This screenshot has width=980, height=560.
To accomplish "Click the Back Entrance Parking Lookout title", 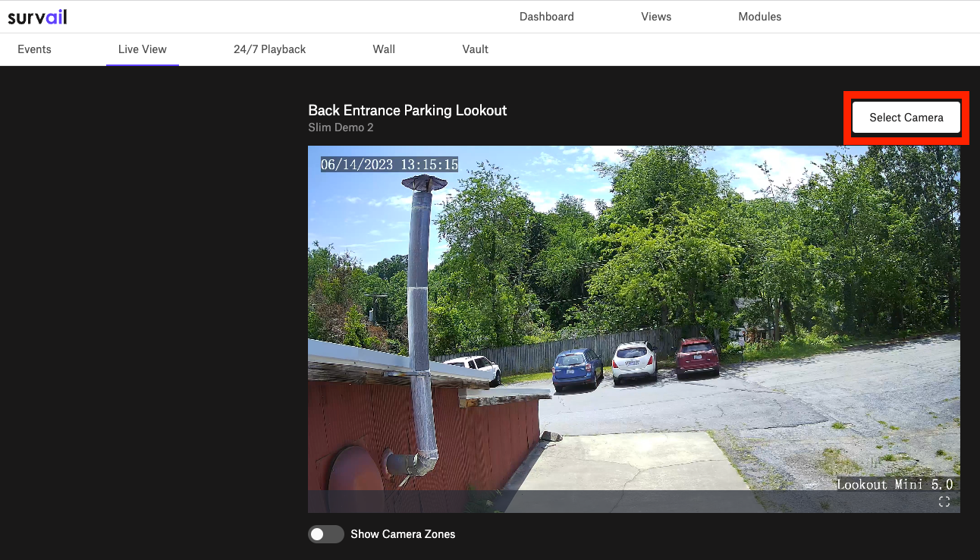I will 407,110.
